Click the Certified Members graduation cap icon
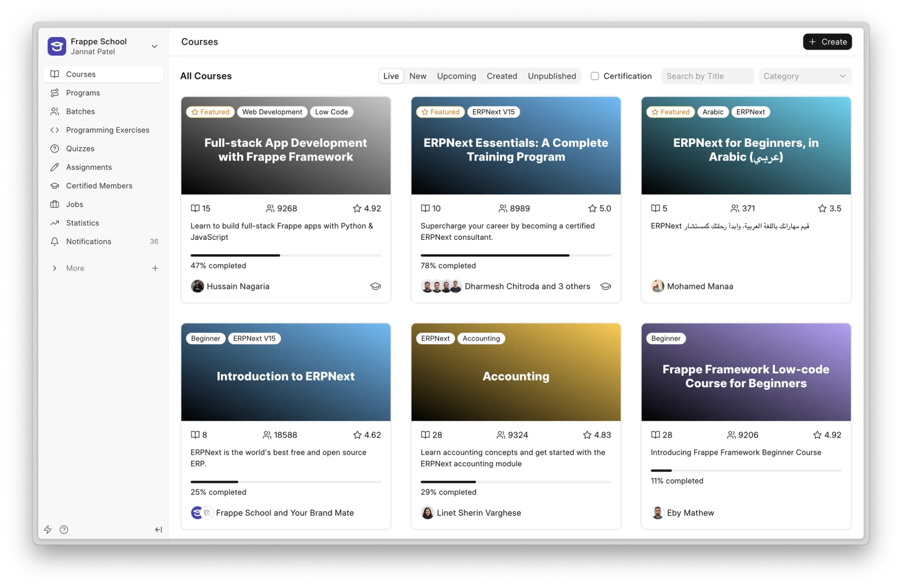The width and height of the screenshot is (902, 588). [x=55, y=185]
